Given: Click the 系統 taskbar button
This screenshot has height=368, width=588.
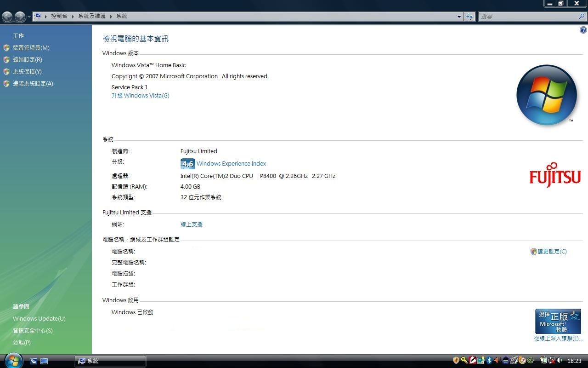Looking at the screenshot, I should [x=110, y=361].
